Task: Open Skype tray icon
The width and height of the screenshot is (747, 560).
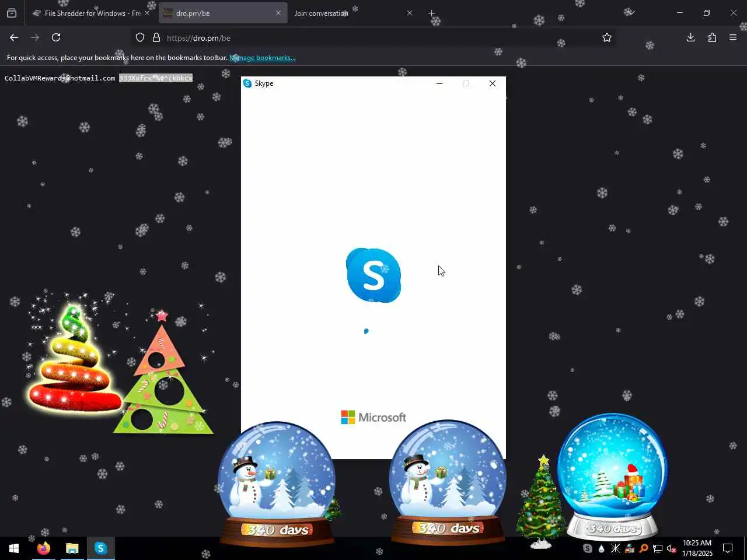Action: [588, 548]
